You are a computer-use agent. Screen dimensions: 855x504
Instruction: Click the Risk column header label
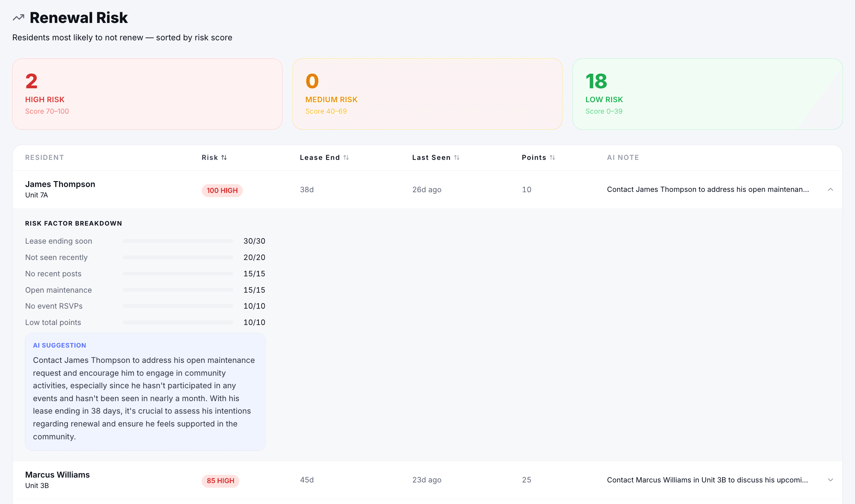tap(210, 157)
